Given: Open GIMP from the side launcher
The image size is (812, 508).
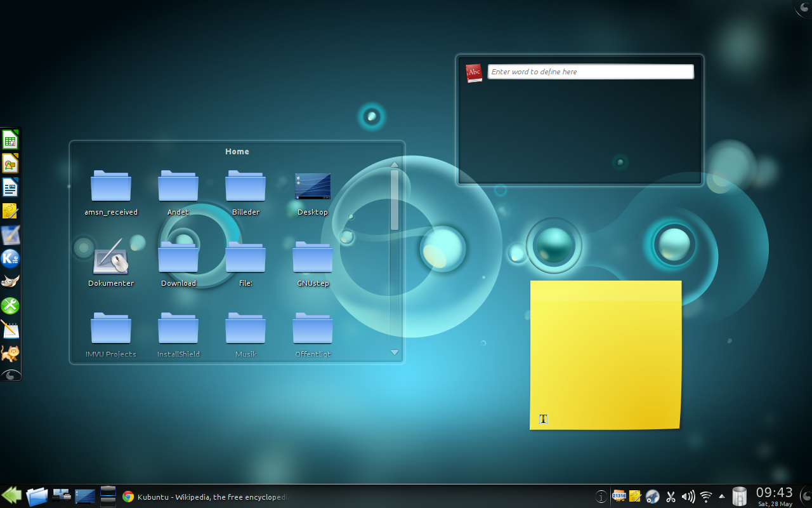Looking at the screenshot, I should pyautogui.click(x=10, y=281).
